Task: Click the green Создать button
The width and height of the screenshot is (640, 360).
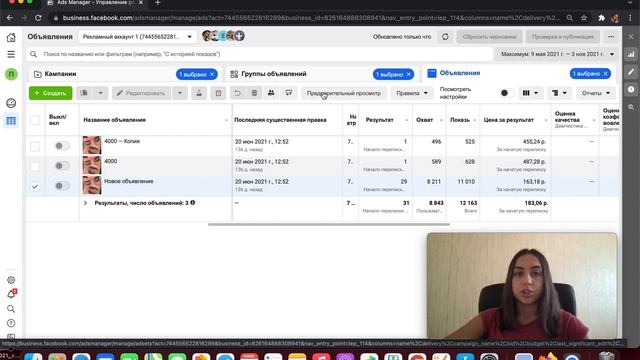Action: pyautogui.click(x=51, y=93)
